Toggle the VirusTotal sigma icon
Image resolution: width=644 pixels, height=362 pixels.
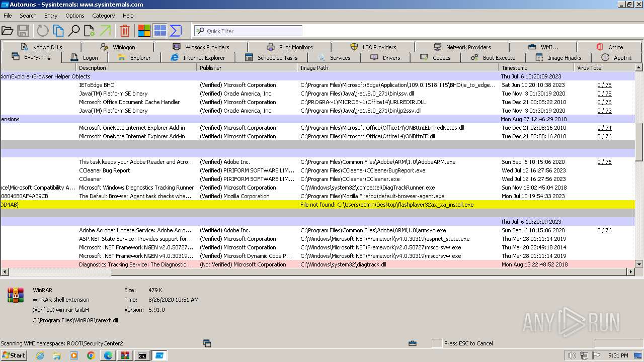point(176,31)
